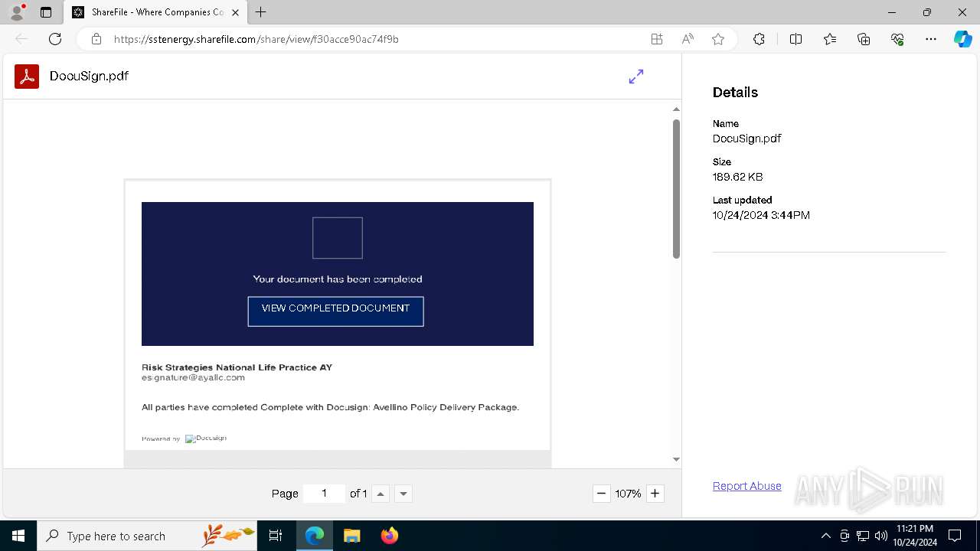
Task: Open the notification center icon
Action: [955, 536]
